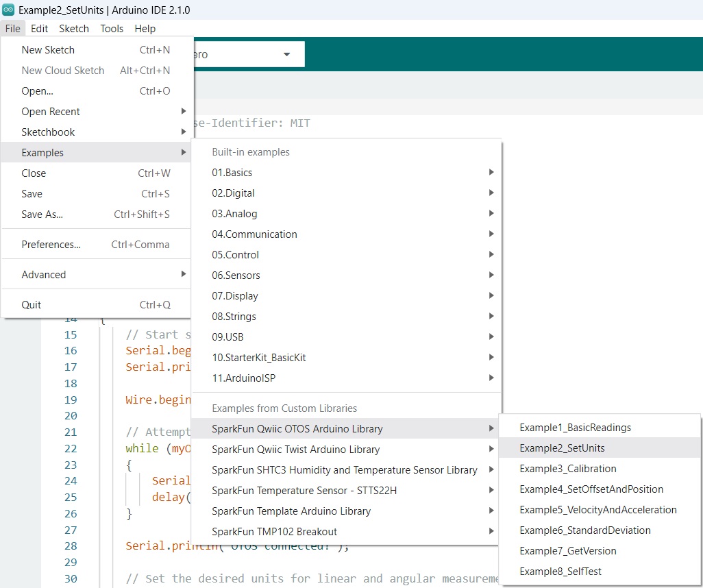Open the Help menu
The width and height of the screenshot is (703, 588).
point(145,29)
